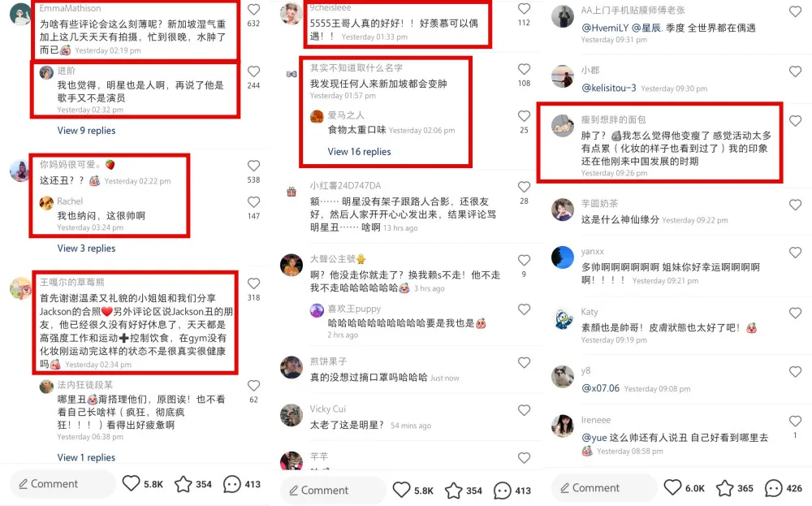Toggle favorite star showing 354 in left panel
Screen dimensions: 812x506
183,484
